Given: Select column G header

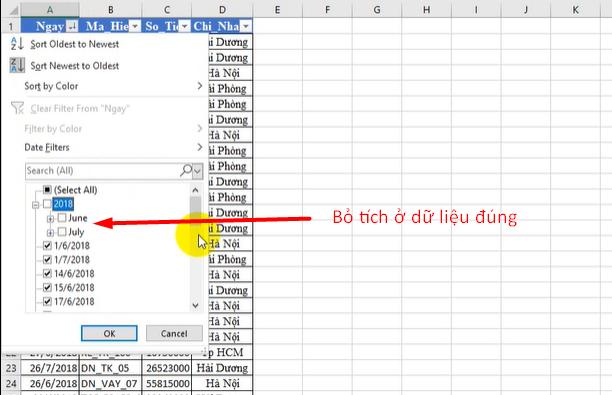Looking at the screenshot, I should [x=377, y=10].
